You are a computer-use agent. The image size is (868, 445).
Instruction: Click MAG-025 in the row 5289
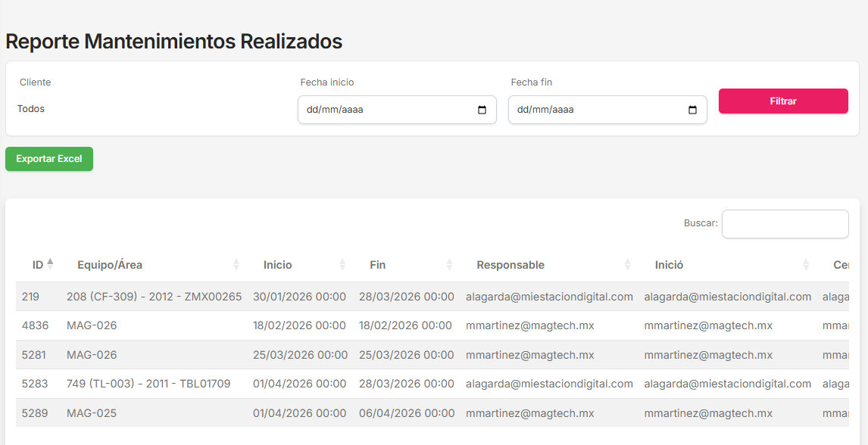92,413
